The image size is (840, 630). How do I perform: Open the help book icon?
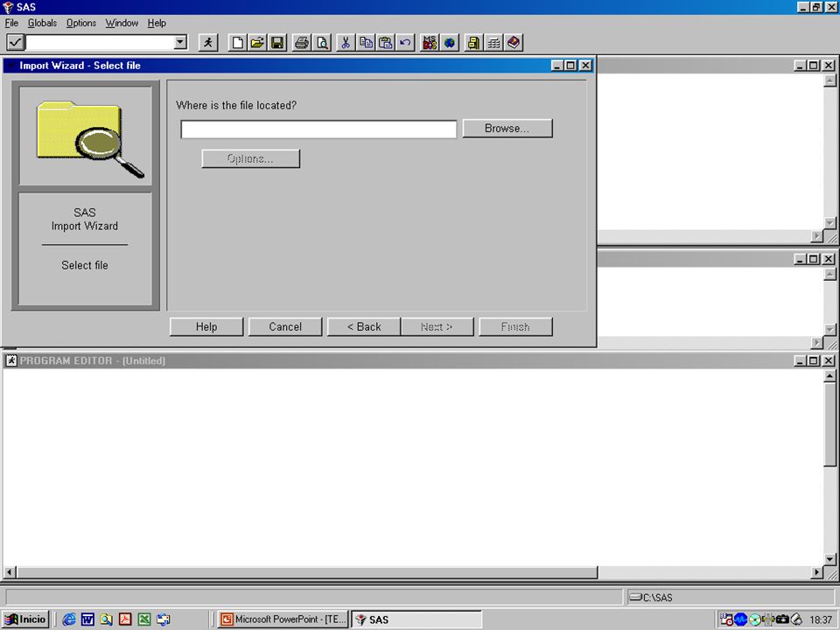(514, 42)
